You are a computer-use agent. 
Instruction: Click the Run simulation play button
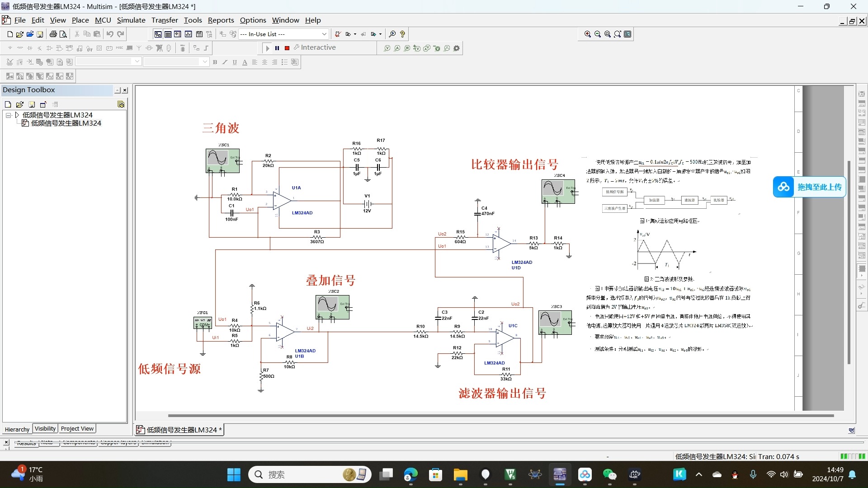tap(267, 48)
